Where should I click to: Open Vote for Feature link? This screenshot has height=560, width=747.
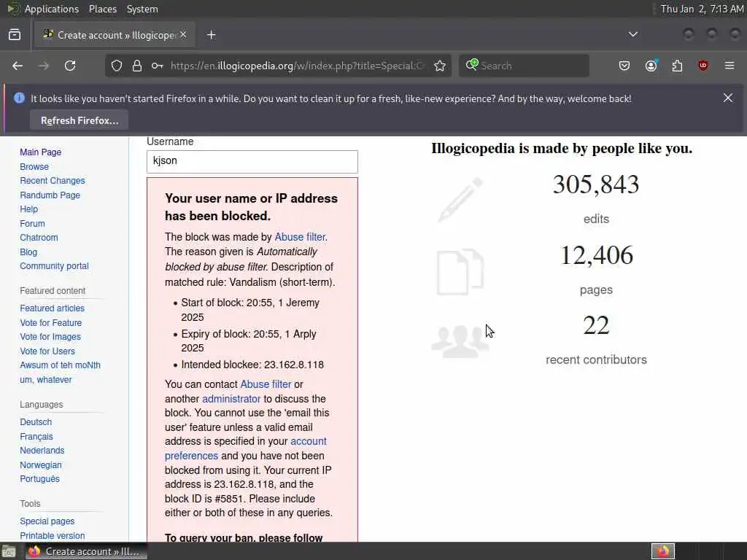(x=51, y=323)
